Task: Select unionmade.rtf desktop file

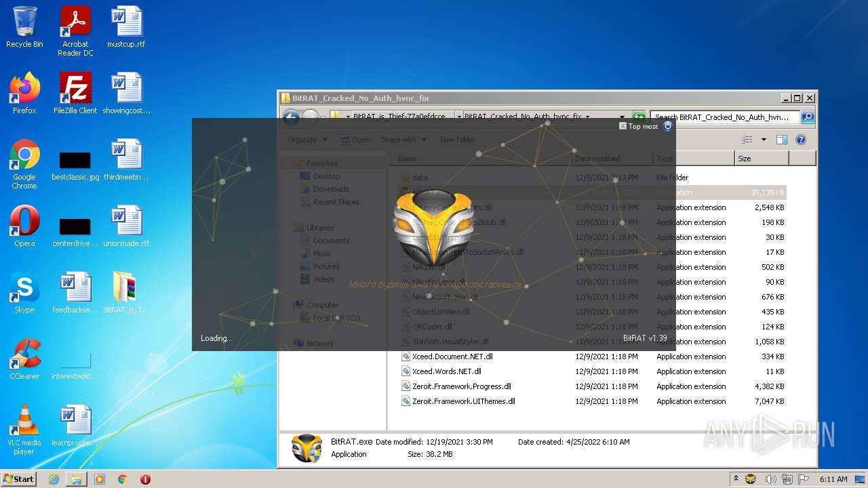Action: (127, 226)
